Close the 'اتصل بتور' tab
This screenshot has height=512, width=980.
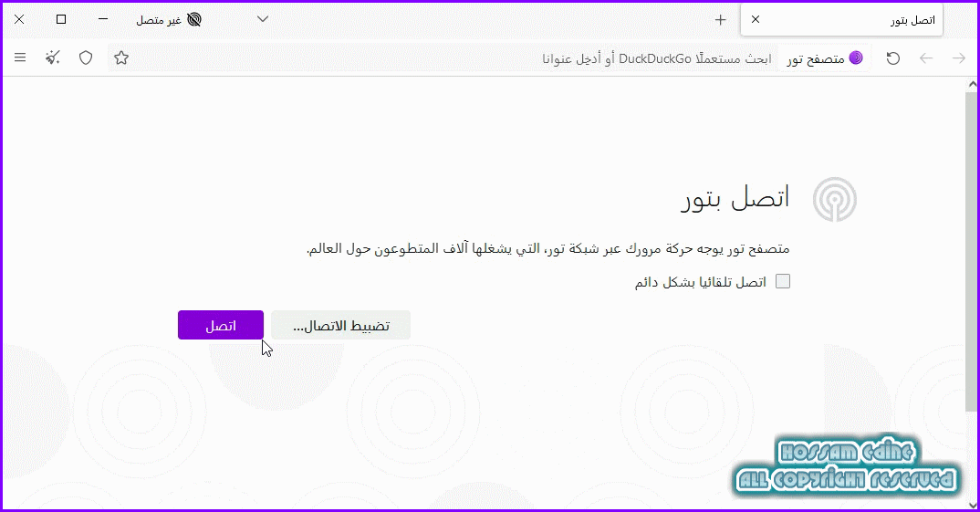click(756, 19)
